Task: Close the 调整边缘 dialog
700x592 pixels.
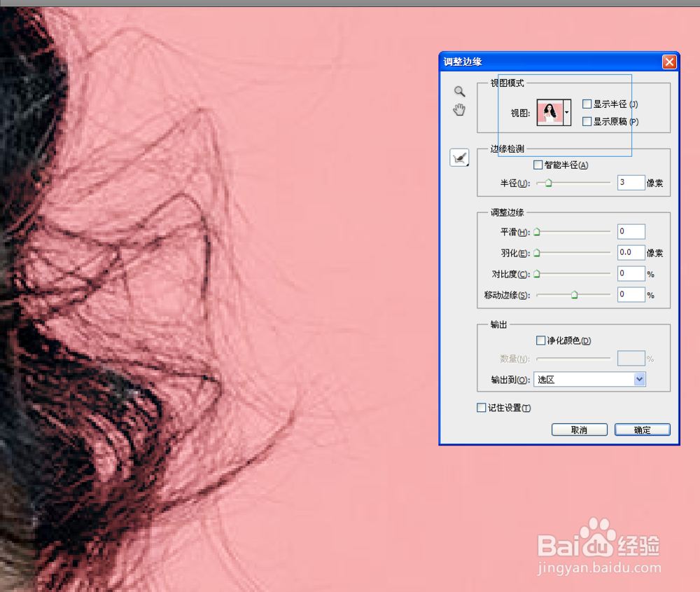Action: coord(669,62)
